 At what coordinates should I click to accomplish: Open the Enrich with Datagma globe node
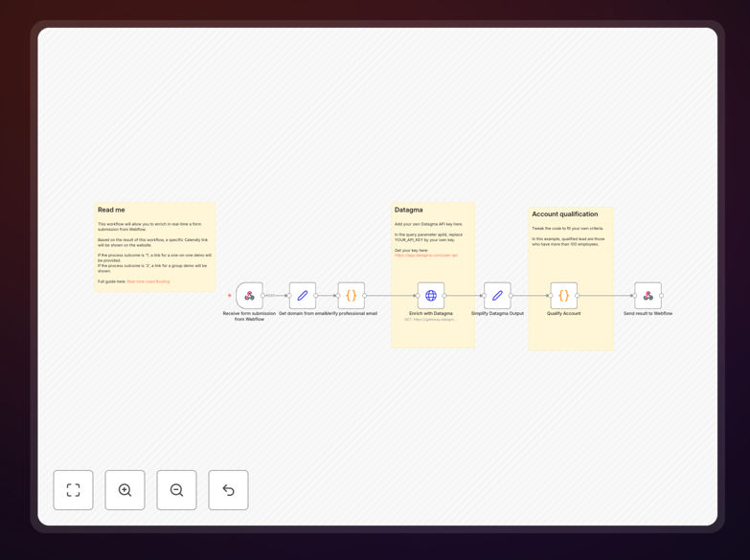pyautogui.click(x=431, y=296)
